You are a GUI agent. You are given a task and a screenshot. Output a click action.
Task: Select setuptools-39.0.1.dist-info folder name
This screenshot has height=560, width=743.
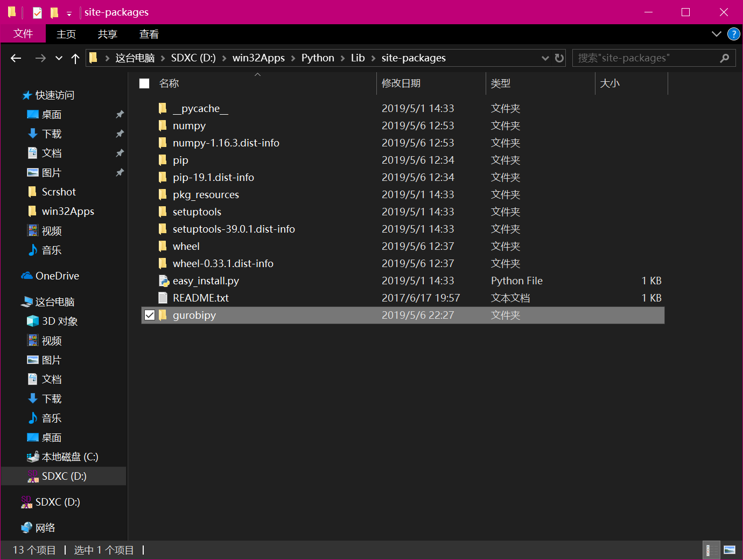(234, 229)
